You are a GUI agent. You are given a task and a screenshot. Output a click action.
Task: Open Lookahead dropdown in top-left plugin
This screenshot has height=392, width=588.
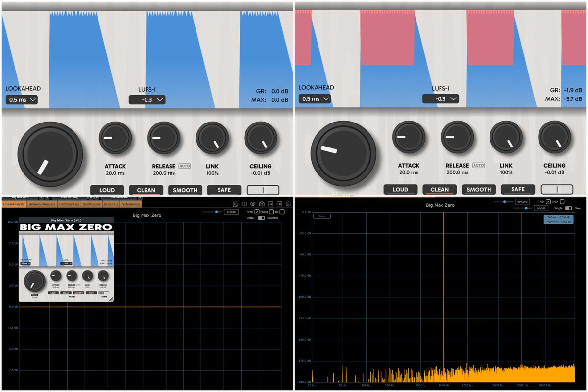[22, 100]
